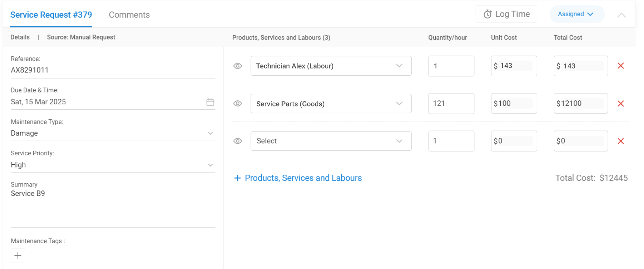
Task: Open the Assigned status dropdown
Action: point(576,14)
